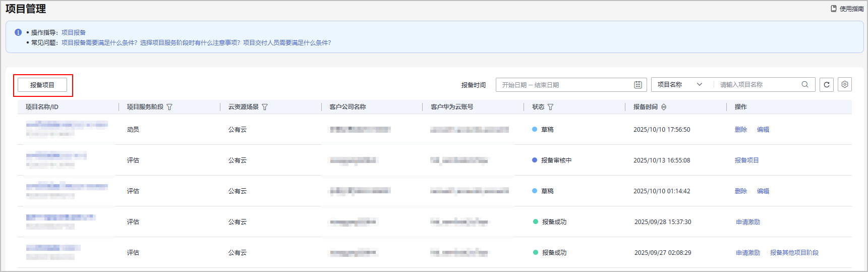Open 项目报备需要满足什么条件 FAQ link

[x=99, y=43]
